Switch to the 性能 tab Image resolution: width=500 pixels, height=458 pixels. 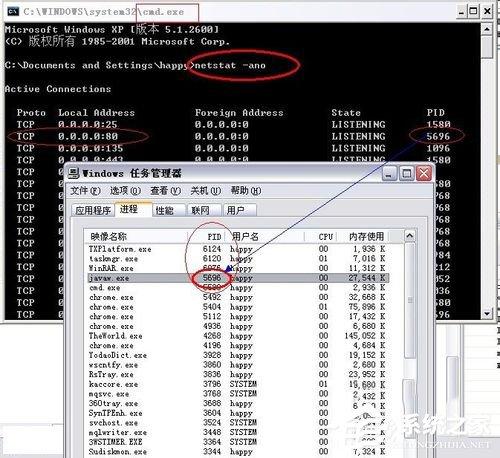[x=169, y=210]
